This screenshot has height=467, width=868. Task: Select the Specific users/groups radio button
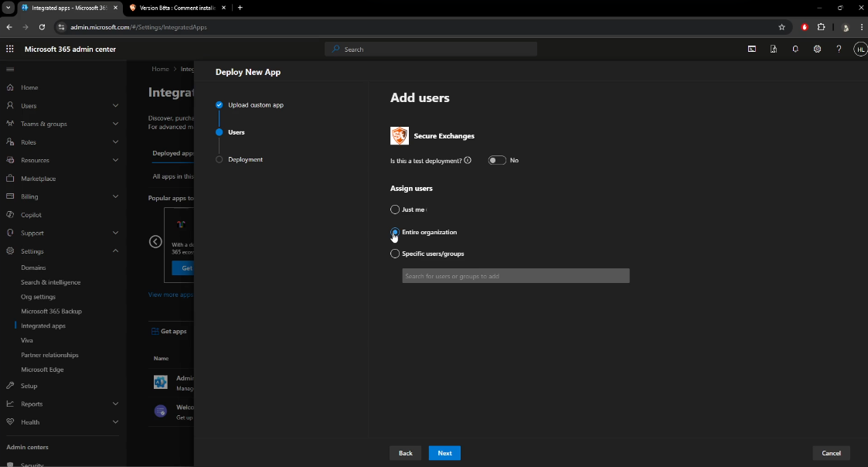coord(395,254)
